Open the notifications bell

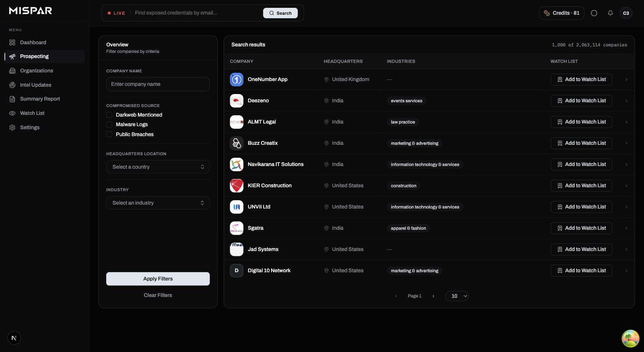pos(610,13)
